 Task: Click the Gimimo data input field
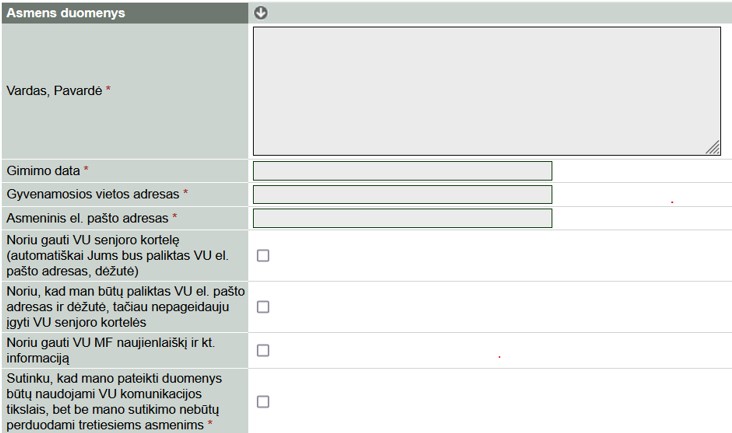point(402,171)
